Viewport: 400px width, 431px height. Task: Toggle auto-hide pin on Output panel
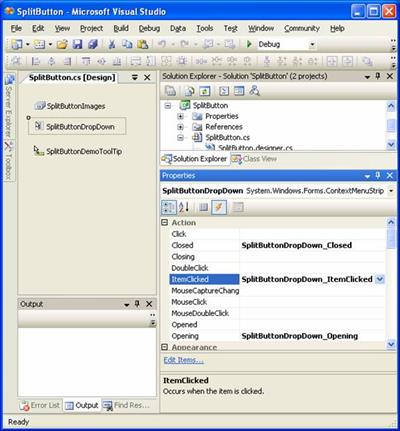click(x=137, y=304)
